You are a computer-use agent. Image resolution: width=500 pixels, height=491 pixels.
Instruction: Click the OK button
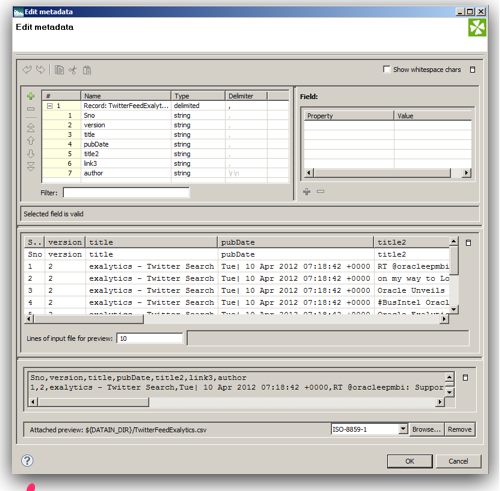click(x=410, y=461)
